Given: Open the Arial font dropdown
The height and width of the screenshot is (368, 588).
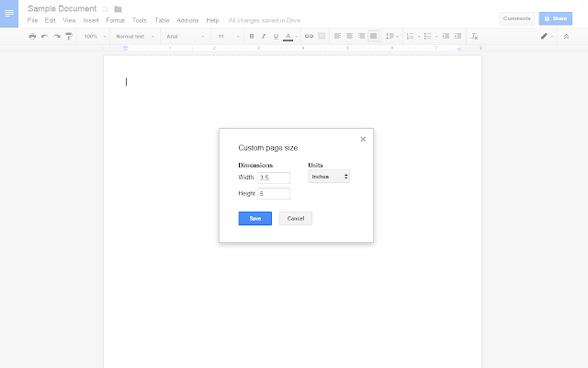Looking at the screenshot, I should tap(184, 36).
